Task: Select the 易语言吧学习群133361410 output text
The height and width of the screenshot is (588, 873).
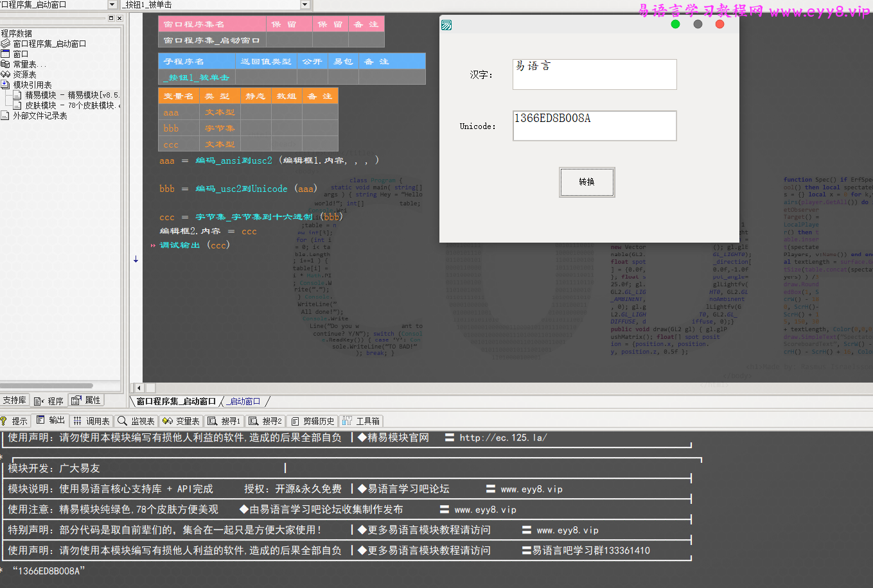Action: point(591,551)
